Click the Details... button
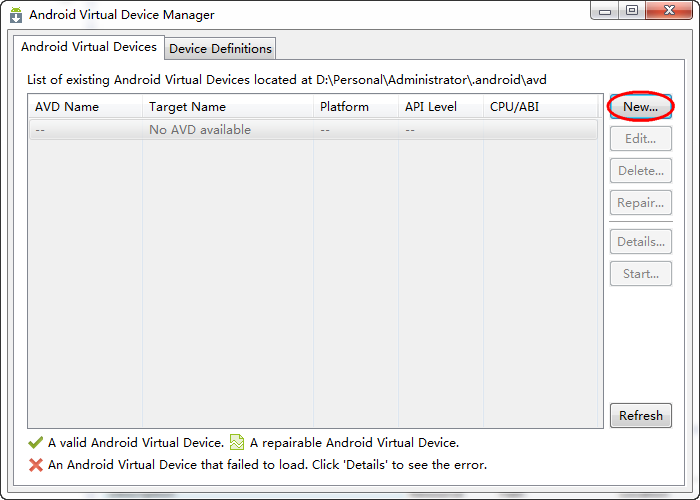Viewport: 700px width, 500px height. pos(640,242)
